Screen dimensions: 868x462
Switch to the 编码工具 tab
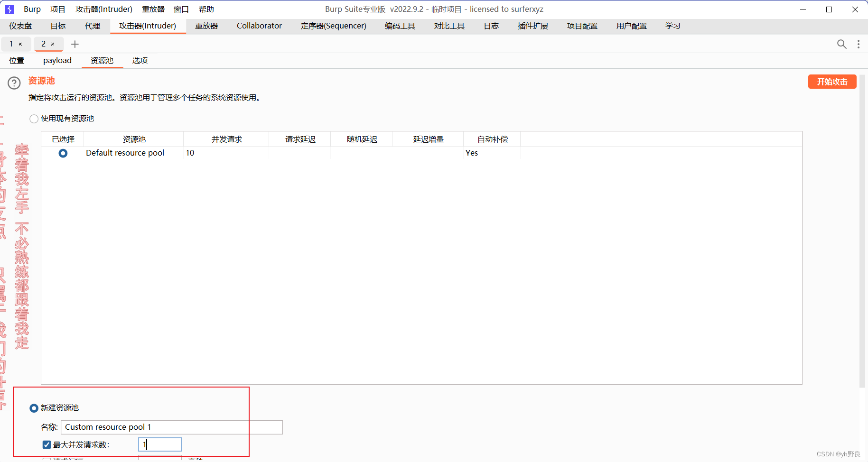[400, 26]
